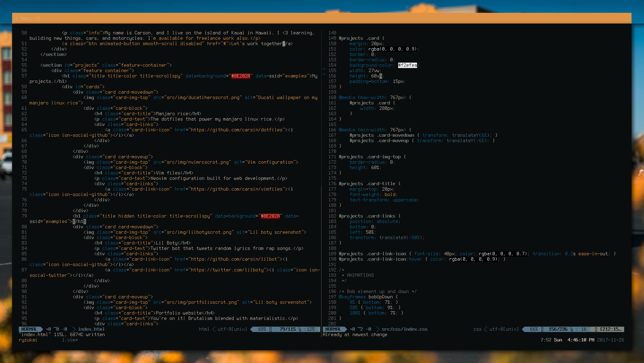Click the 4:46:10 PM clock in tmux bar
Screen dimensions: 644x363
click(581, 340)
